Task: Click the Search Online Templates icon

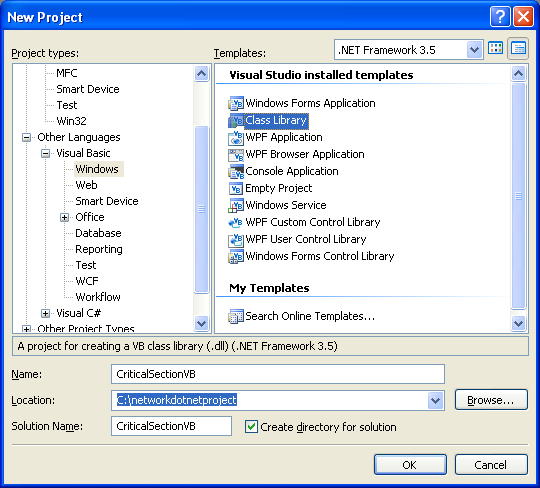Action: pyautogui.click(x=236, y=316)
